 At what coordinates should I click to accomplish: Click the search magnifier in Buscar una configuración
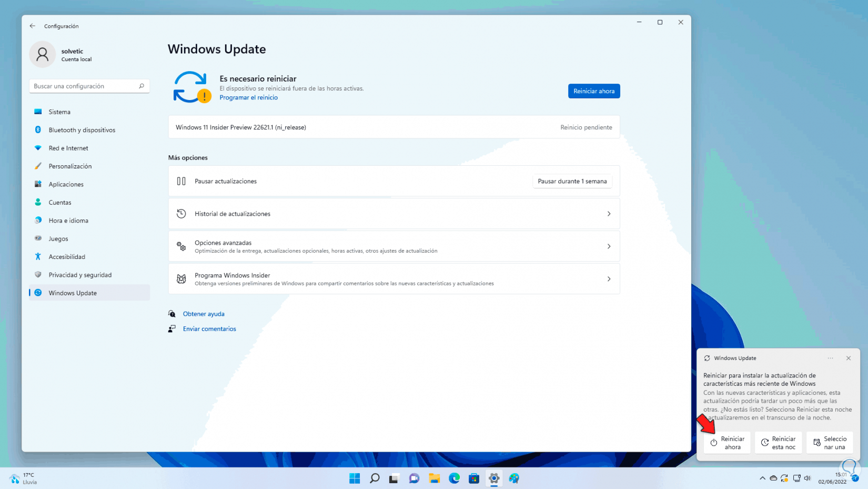[x=142, y=86]
